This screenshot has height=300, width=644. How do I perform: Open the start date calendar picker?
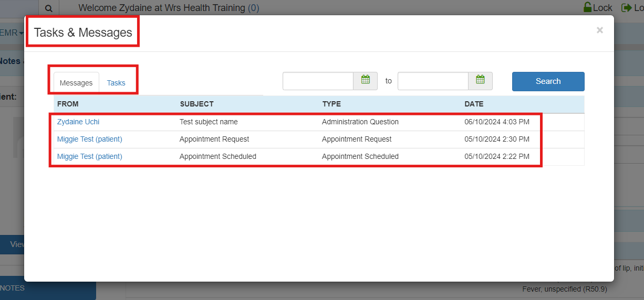(x=366, y=81)
